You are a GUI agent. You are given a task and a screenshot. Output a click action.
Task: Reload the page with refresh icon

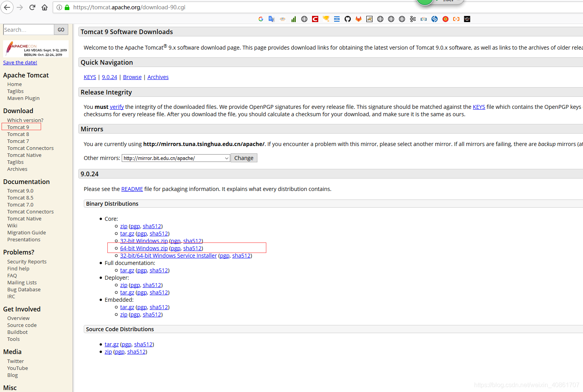tap(33, 7)
